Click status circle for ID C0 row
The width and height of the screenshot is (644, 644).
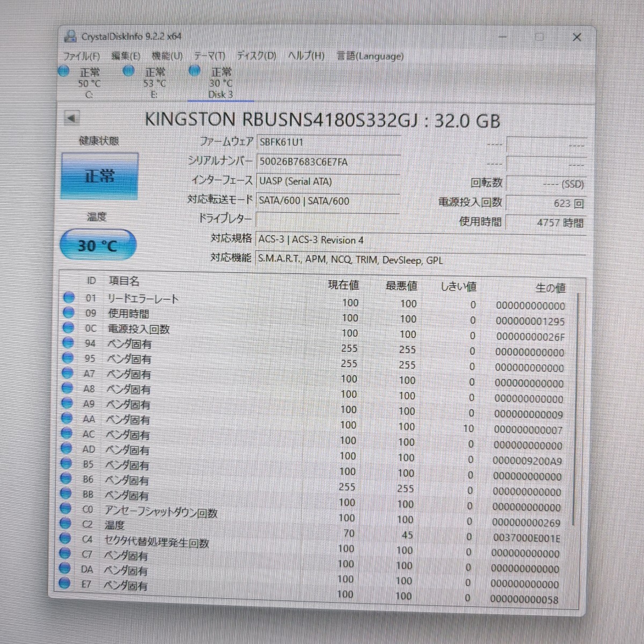[65, 508]
